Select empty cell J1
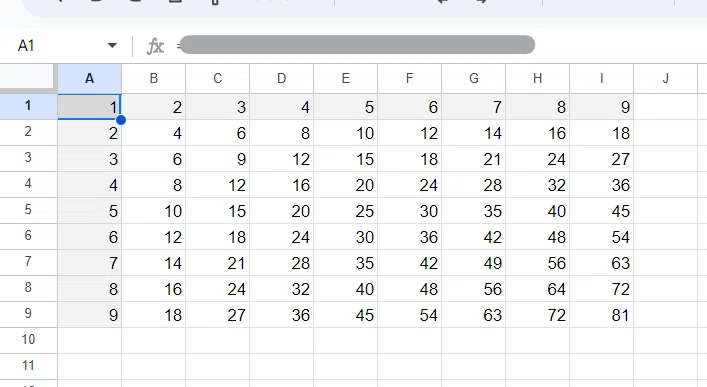 [666, 107]
